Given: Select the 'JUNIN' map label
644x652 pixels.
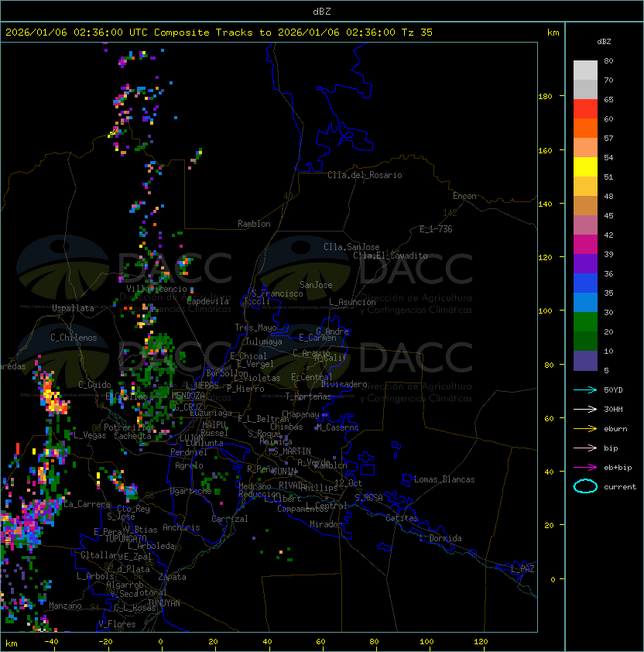Looking at the screenshot, I should (284, 471).
